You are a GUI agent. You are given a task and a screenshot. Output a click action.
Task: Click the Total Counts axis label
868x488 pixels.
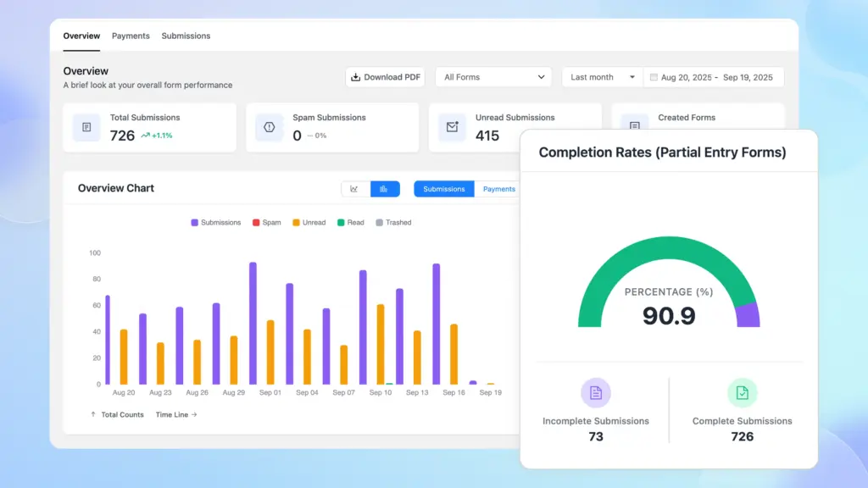tap(117, 414)
